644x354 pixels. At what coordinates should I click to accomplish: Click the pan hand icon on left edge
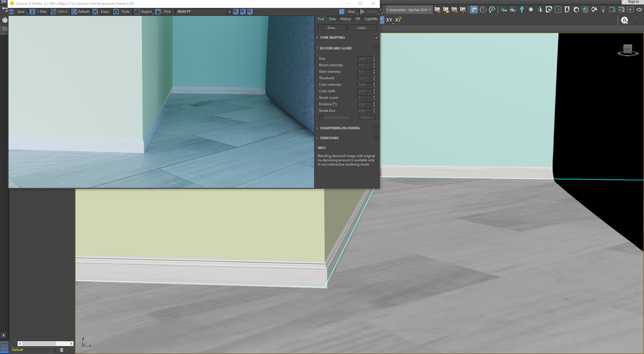[x=4, y=20]
